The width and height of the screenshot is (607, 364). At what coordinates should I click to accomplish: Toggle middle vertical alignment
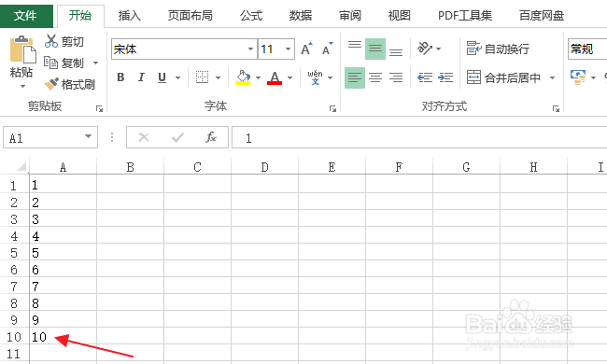375,49
